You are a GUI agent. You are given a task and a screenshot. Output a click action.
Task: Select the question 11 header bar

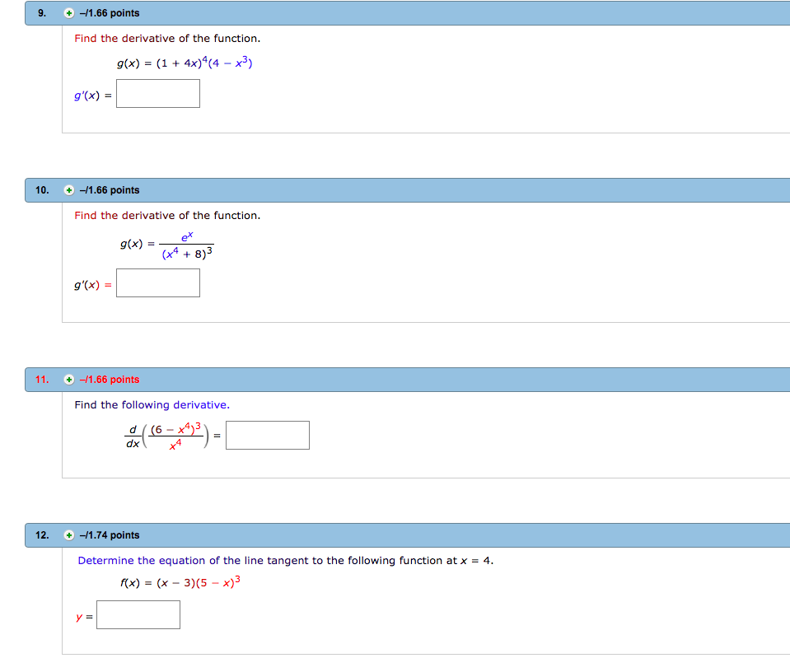(x=412, y=380)
